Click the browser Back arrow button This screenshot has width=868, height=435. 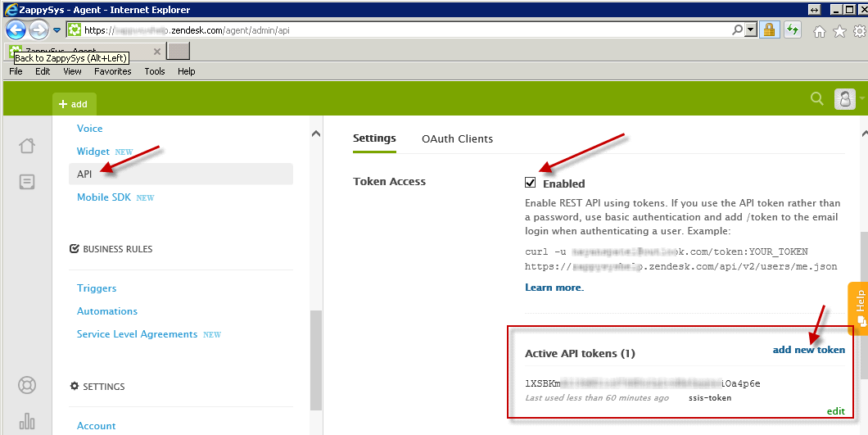pos(16,29)
